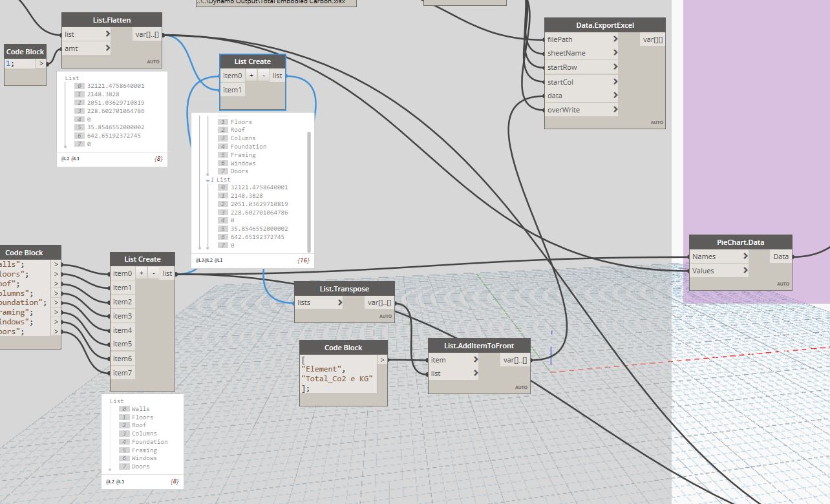830x504 pixels.
Task: Open the overWrite port chevron on Data.ExportExcel
Action: pos(615,110)
